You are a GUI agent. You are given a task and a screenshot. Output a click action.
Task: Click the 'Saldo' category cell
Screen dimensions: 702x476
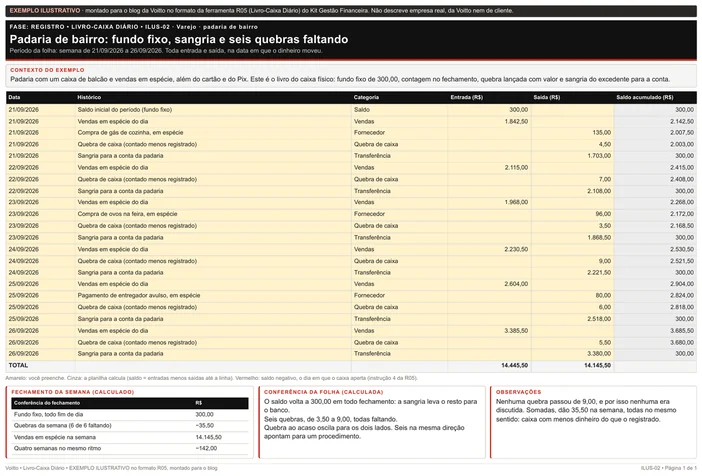(362, 109)
